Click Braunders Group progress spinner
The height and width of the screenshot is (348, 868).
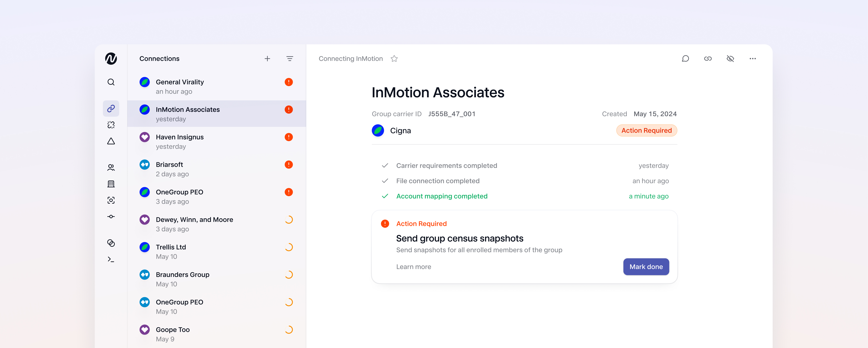289,275
